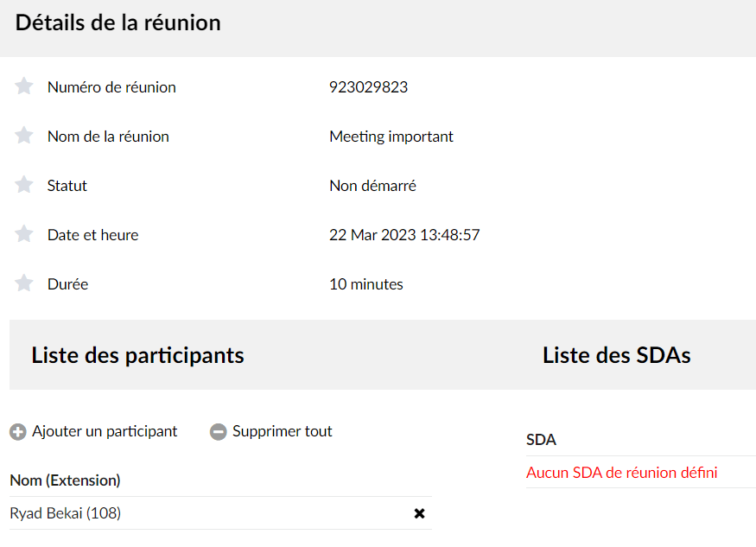Click Ajouter un participant link
The height and width of the screenshot is (547, 756).
(105, 431)
